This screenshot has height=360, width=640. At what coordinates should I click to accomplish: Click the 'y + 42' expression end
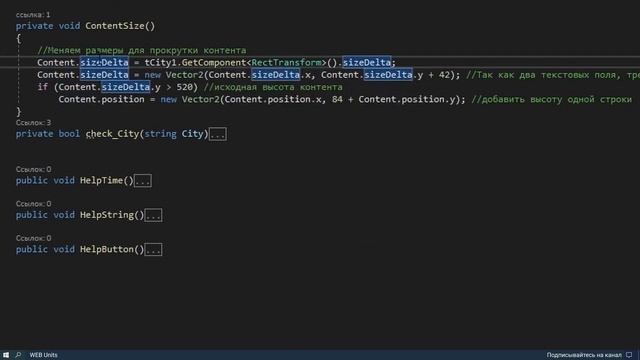pos(434,75)
